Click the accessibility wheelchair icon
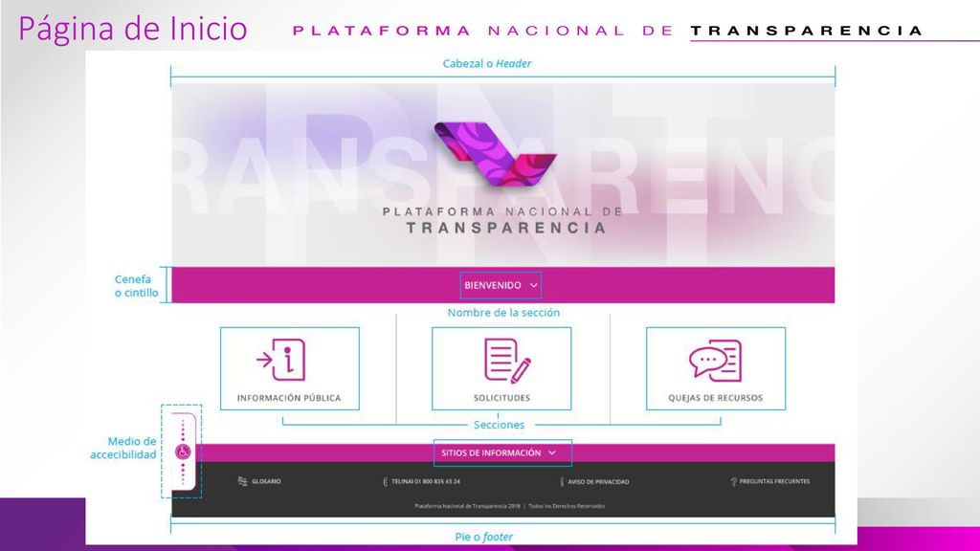This screenshot has width=980, height=551. tap(183, 452)
